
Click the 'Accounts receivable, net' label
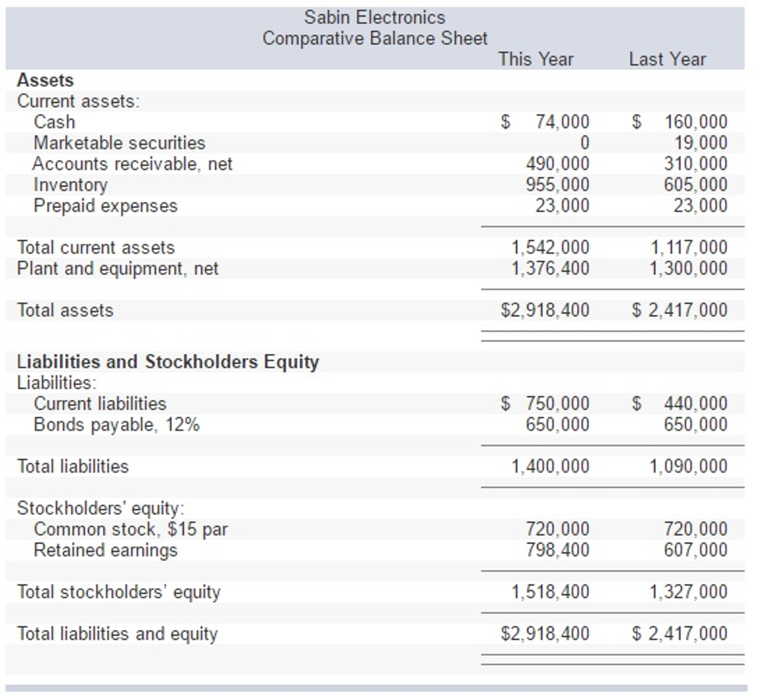tap(132, 164)
